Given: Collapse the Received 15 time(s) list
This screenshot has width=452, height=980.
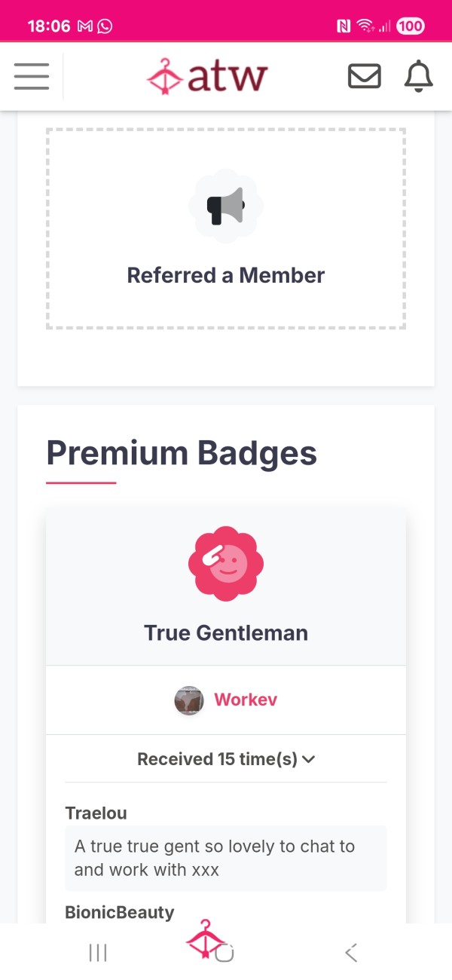Looking at the screenshot, I should pyautogui.click(x=226, y=759).
